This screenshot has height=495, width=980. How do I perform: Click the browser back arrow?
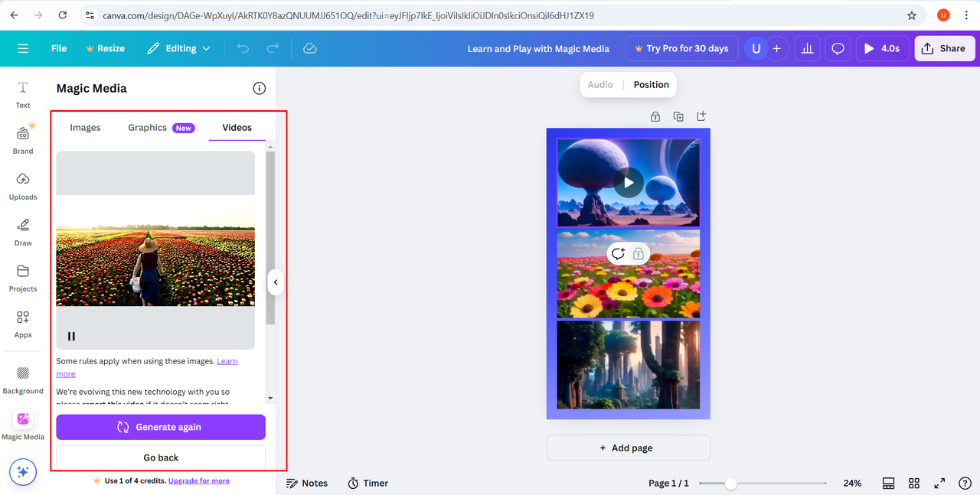[14, 15]
